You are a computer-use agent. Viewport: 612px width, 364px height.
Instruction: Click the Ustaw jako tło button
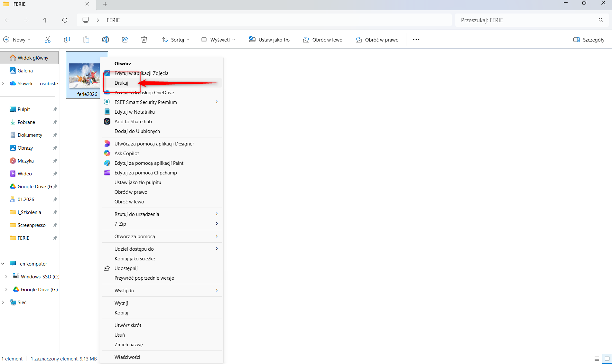(269, 40)
